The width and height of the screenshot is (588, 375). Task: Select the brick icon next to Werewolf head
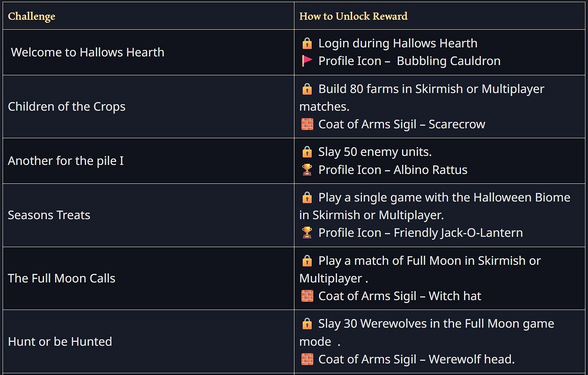pyautogui.click(x=307, y=359)
